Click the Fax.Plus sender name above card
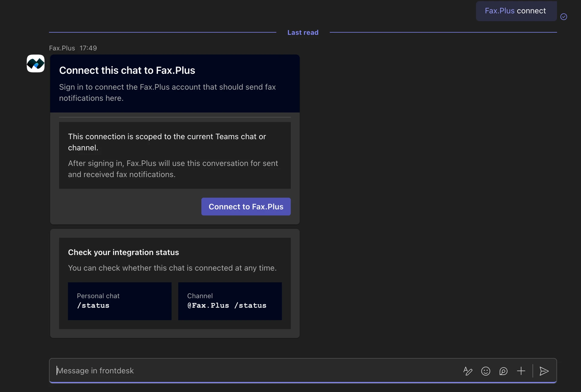Image resolution: width=581 pixels, height=392 pixels. click(x=62, y=48)
